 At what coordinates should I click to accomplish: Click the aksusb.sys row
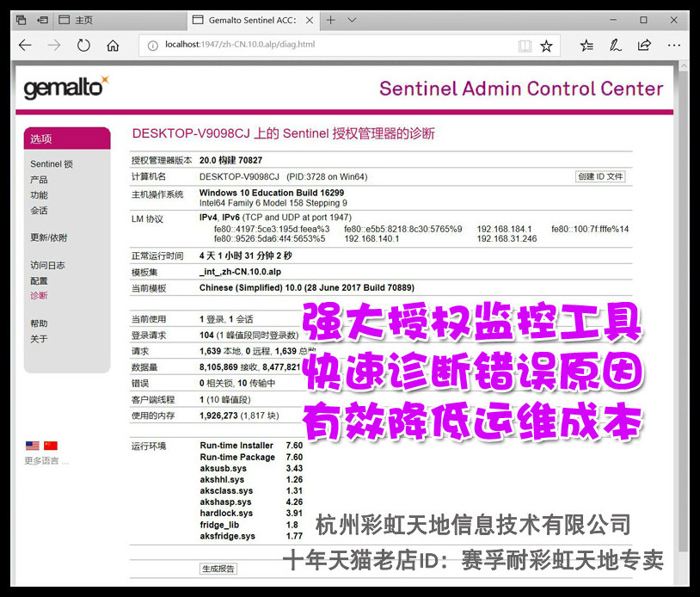[x=251, y=469]
